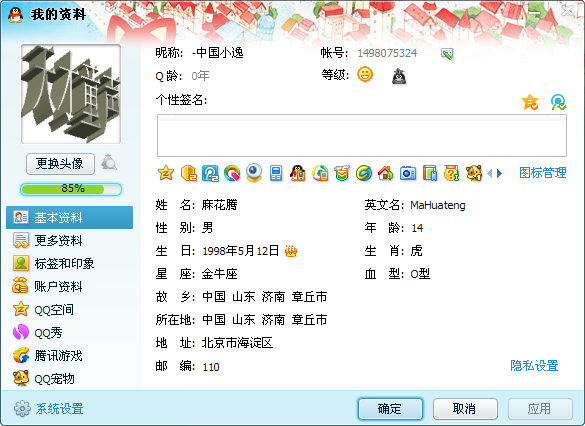Open the 图标管理 link
Image resolution: width=585 pixels, height=426 pixels.
(543, 173)
